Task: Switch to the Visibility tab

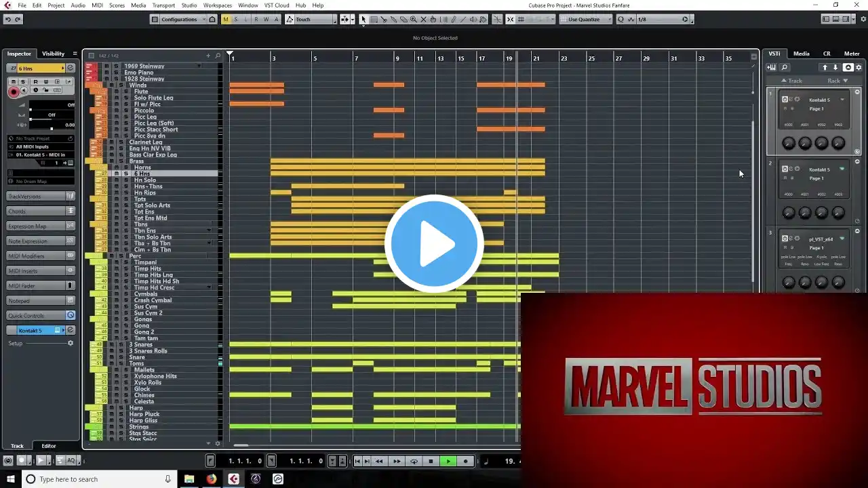Action: tap(53, 54)
